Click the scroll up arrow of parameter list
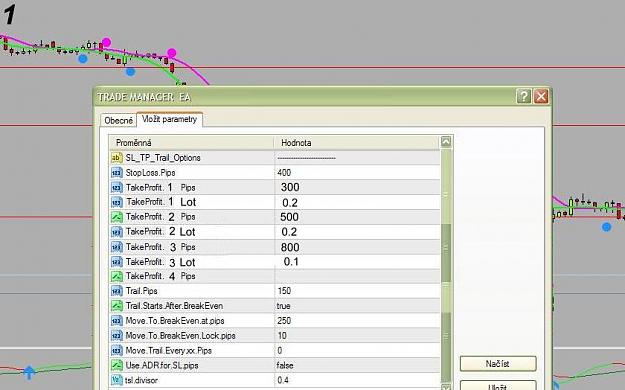 point(446,142)
